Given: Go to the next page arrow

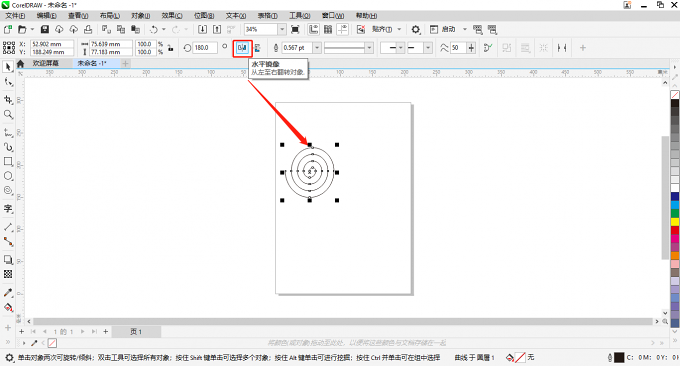Looking at the screenshot, I should pyautogui.click(x=83, y=332).
